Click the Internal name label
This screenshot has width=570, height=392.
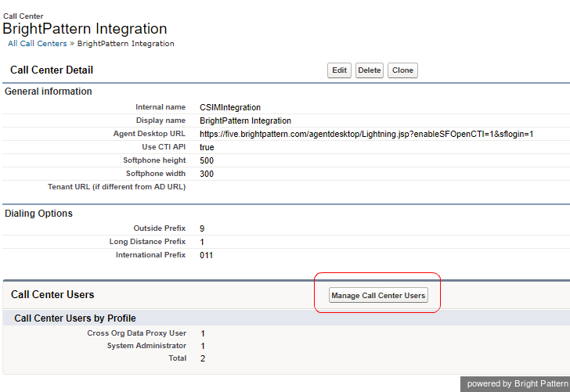click(161, 107)
